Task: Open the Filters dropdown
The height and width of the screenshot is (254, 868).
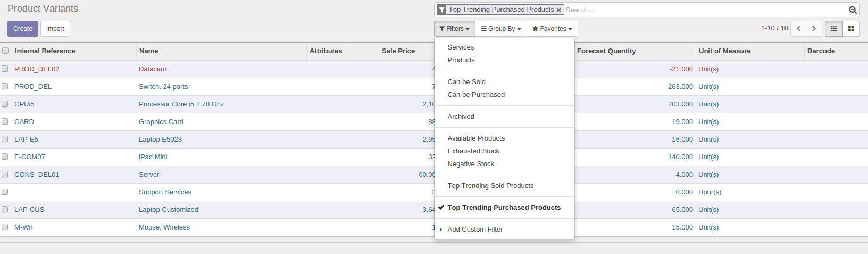Action: click(x=455, y=29)
